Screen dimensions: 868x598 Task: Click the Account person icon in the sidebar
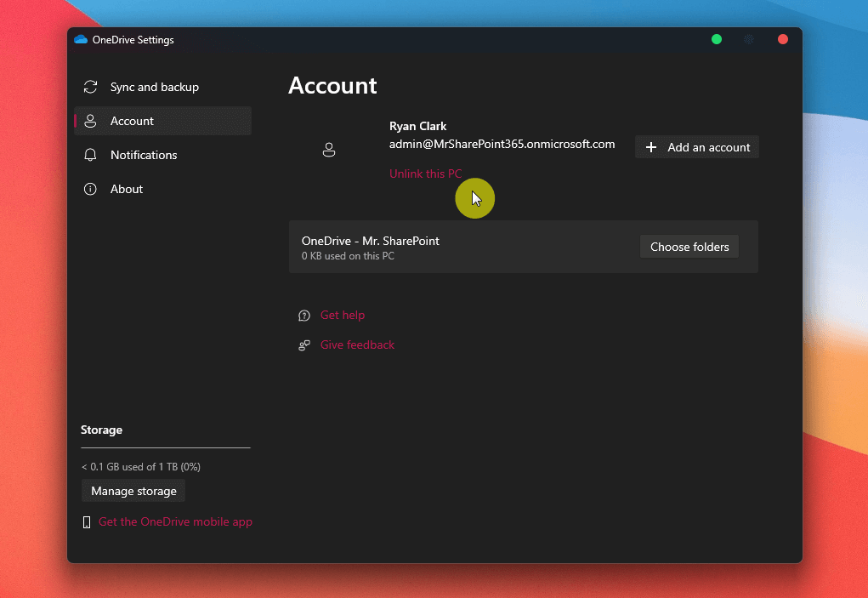[90, 121]
